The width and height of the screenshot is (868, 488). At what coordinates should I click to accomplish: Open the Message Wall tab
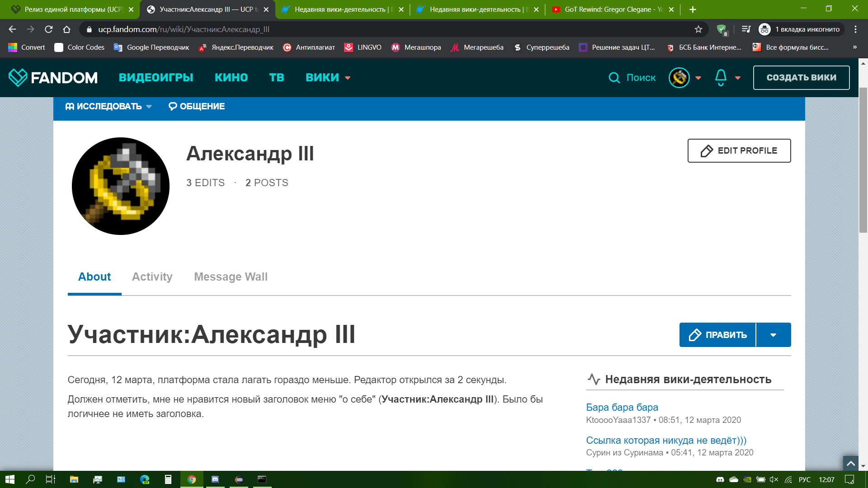231,277
